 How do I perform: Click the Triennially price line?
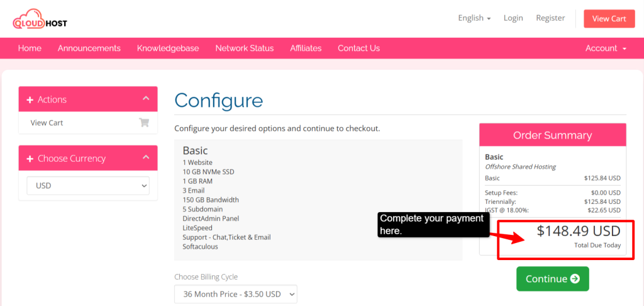pos(552,201)
